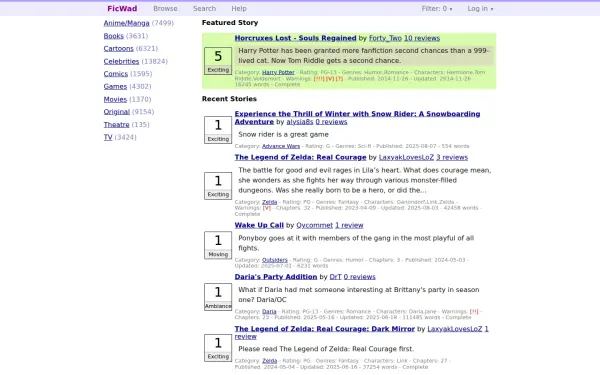Browse the Original category
This screenshot has height=375, width=600.
point(117,112)
